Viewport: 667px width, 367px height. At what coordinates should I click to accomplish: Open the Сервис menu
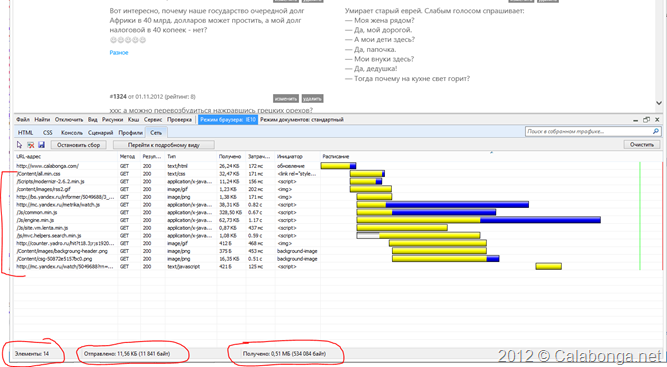coord(153,120)
